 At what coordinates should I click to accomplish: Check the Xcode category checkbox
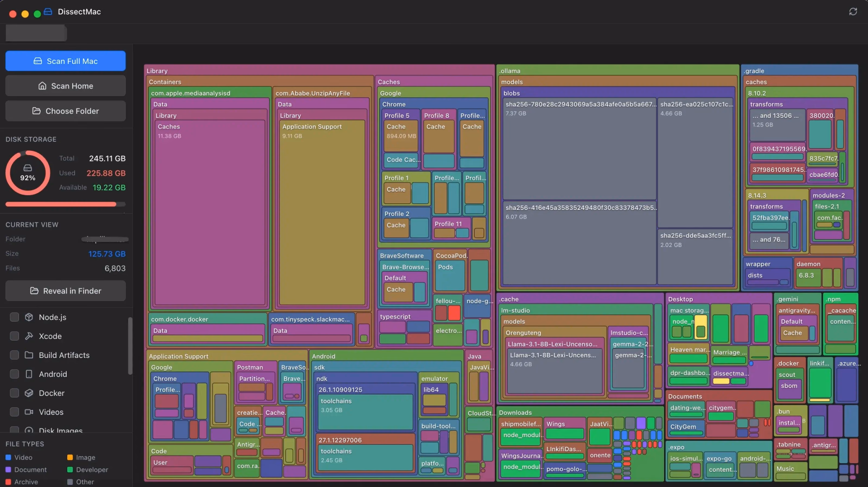click(x=15, y=336)
